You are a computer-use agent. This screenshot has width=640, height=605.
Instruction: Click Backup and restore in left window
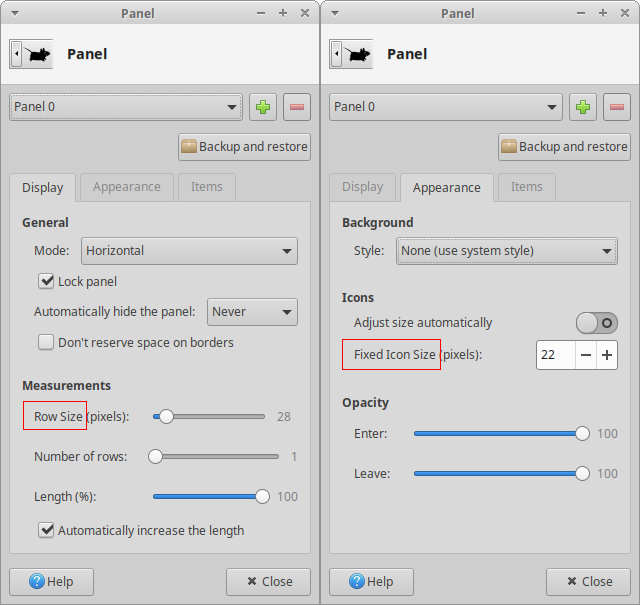click(244, 147)
